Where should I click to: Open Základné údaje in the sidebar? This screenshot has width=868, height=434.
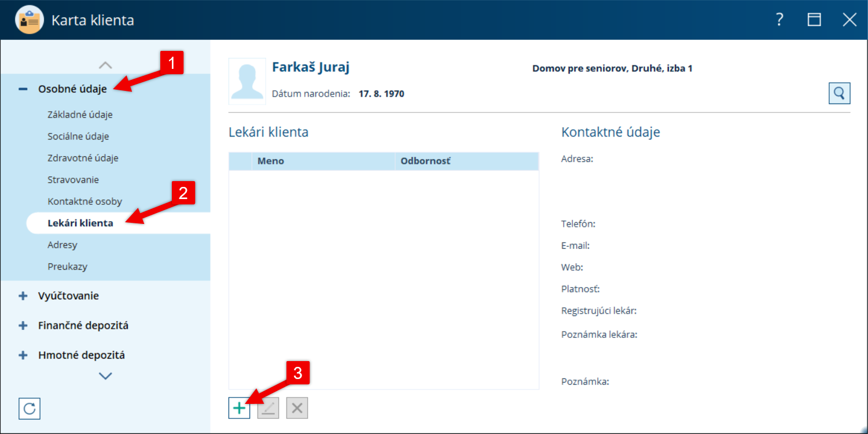(80, 115)
